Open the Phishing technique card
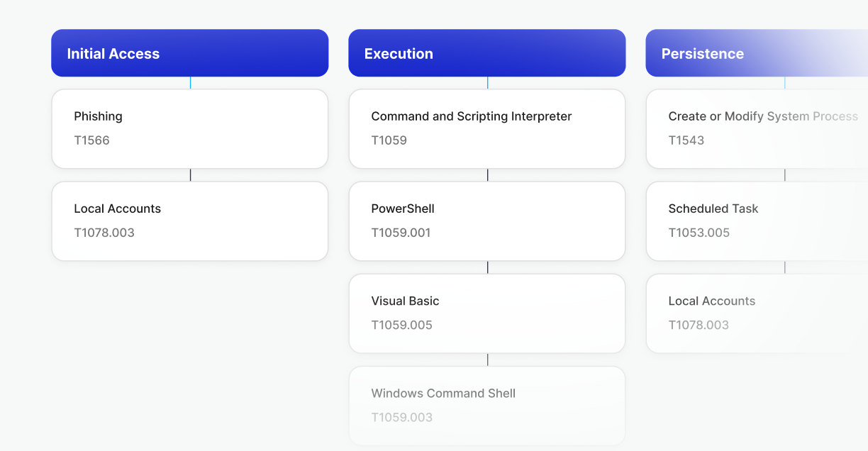The height and width of the screenshot is (451, 868). coord(189,128)
